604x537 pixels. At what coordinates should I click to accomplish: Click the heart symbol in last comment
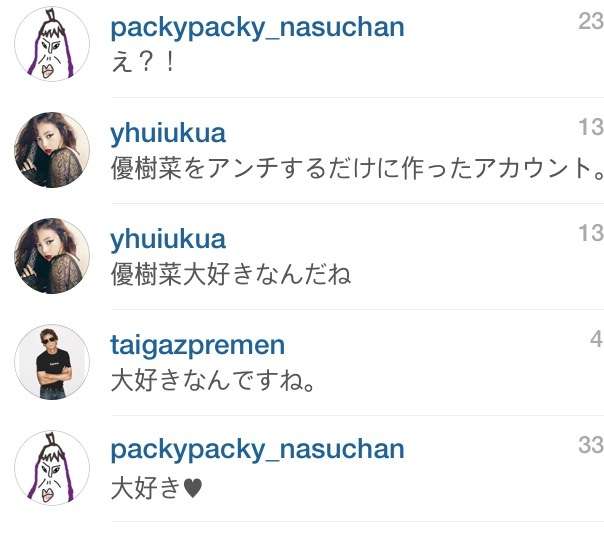[193, 488]
